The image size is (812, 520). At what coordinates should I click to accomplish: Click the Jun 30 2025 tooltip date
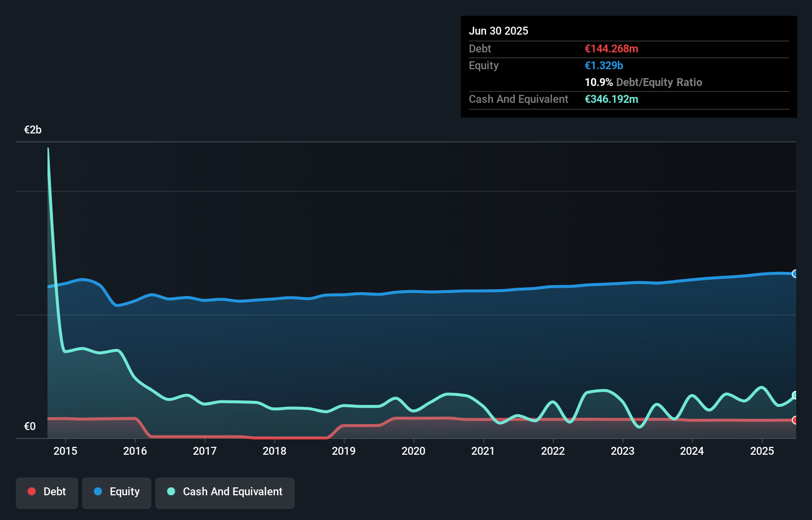tap(498, 31)
